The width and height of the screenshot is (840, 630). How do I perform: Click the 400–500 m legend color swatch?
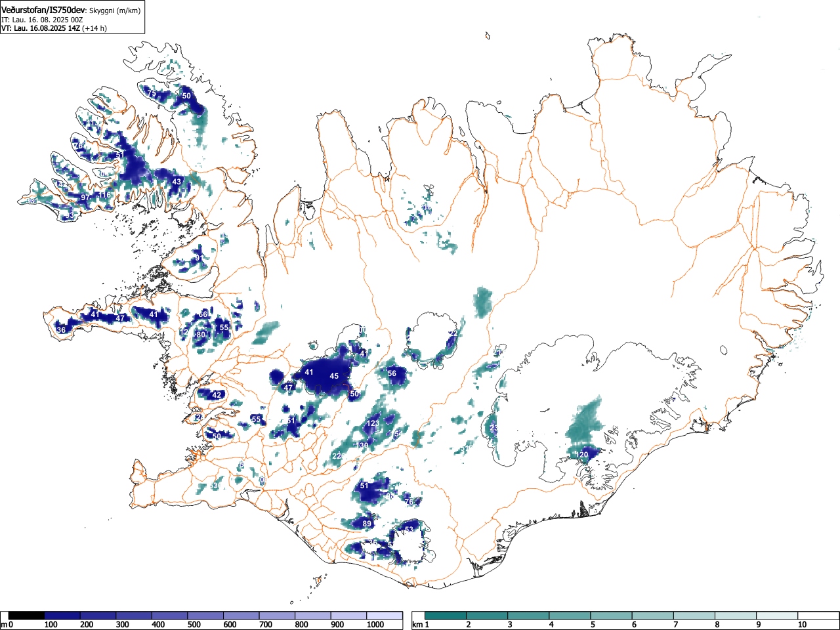pos(170,616)
